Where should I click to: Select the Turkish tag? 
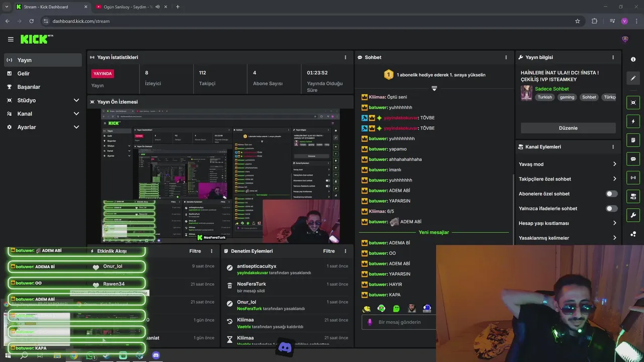pos(544,97)
